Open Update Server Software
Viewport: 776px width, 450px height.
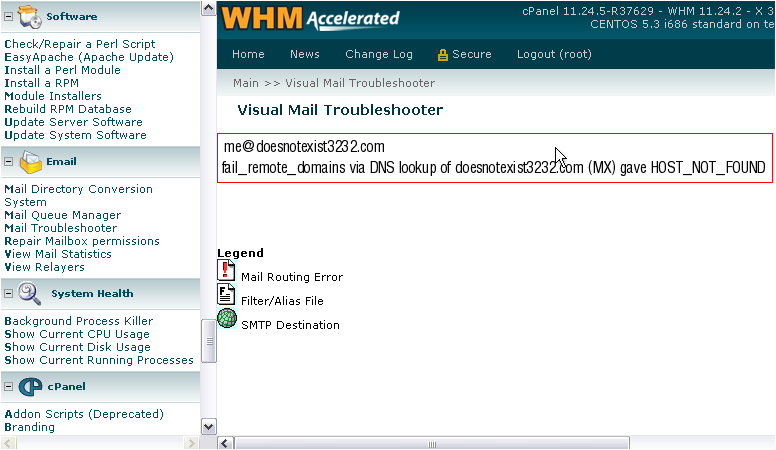tap(73, 122)
